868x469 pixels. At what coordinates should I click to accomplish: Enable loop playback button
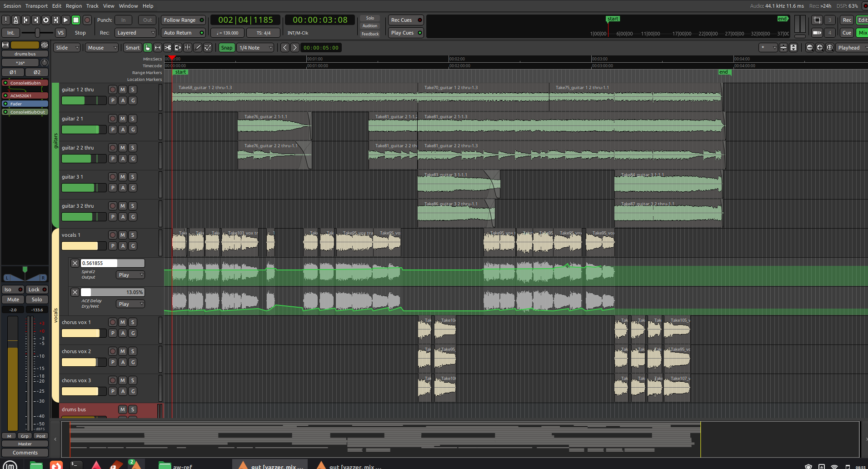46,20
